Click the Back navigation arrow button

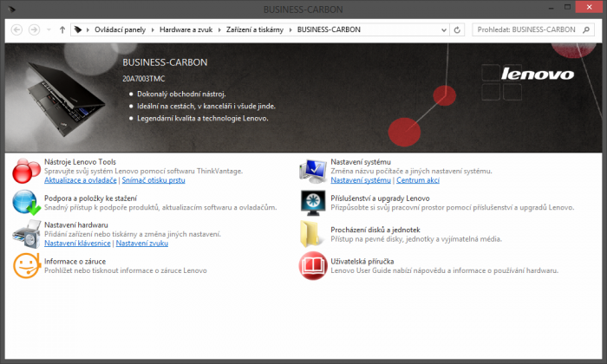tap(16, 29)
